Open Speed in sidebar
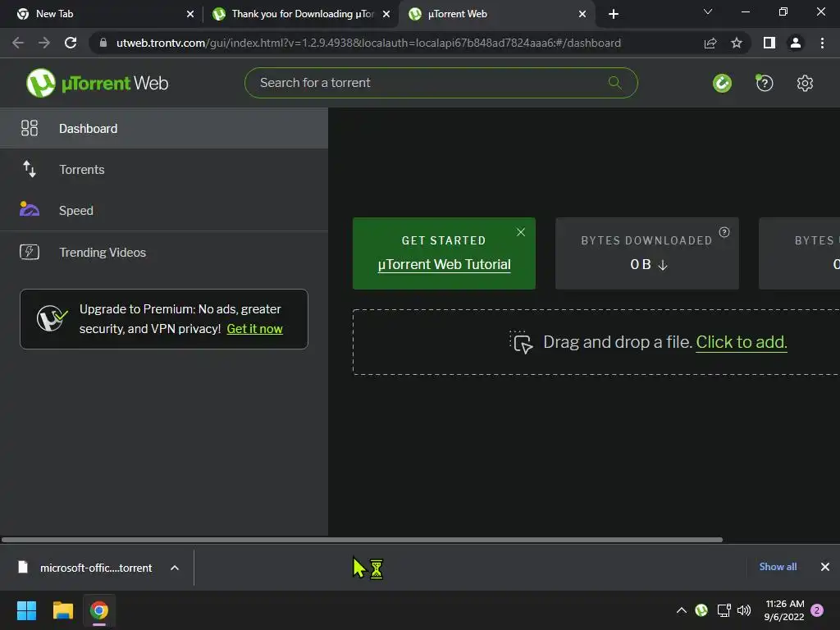 coord(164,210)
